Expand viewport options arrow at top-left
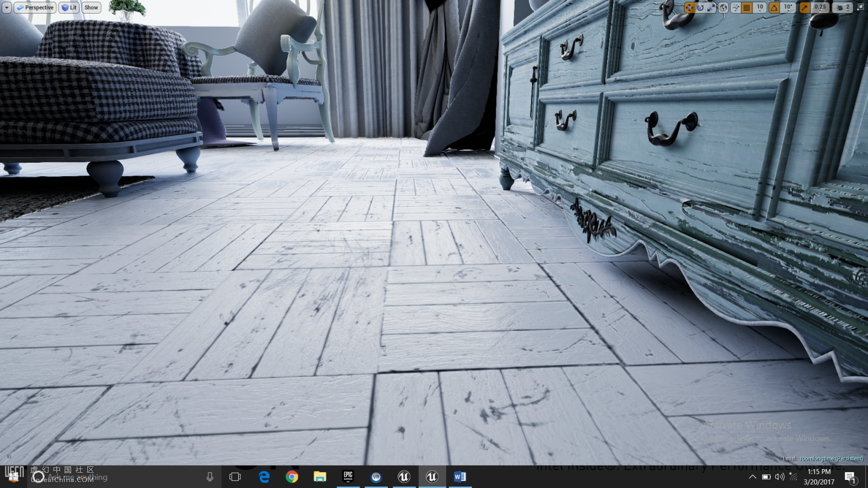The width and height of the screenshot is (868, 488). (x=7, y=8)
